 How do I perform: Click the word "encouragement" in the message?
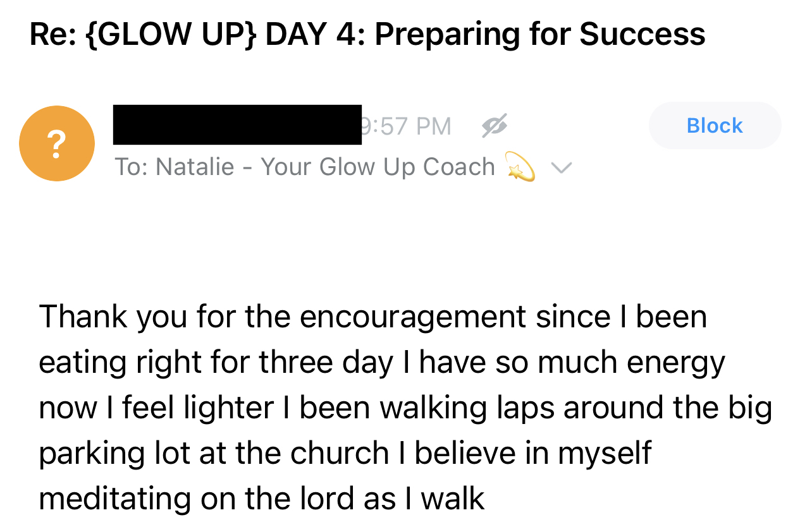coord(413,317)
